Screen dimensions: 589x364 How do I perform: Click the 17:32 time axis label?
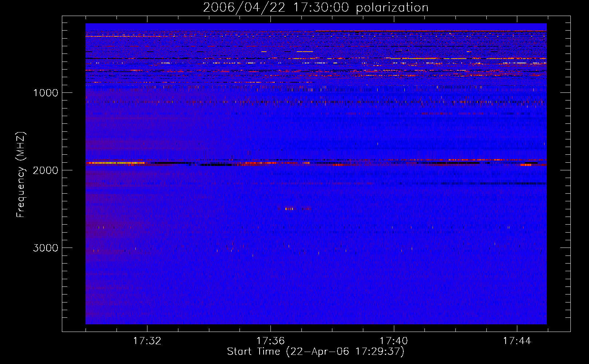click(x=147, y=341)
